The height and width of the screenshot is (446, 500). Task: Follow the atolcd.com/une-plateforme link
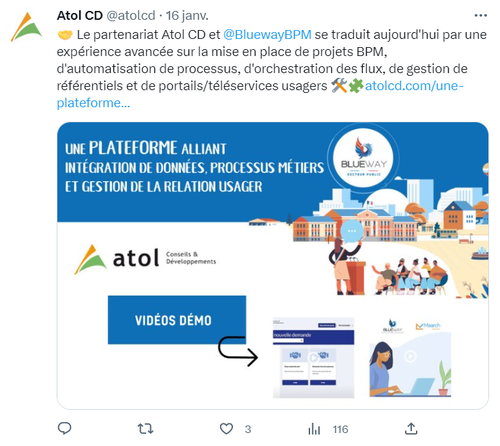click(260, 94)
